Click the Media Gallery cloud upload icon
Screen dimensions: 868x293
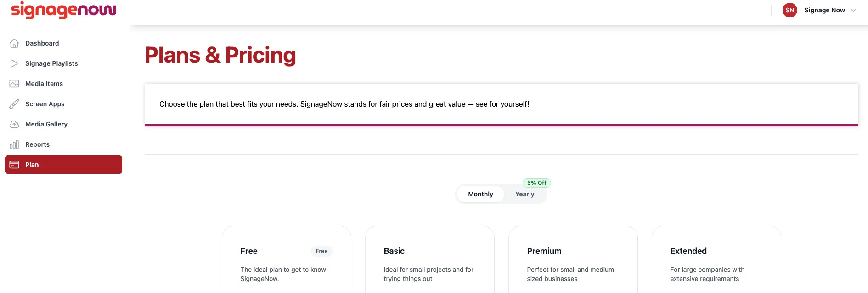14,124
